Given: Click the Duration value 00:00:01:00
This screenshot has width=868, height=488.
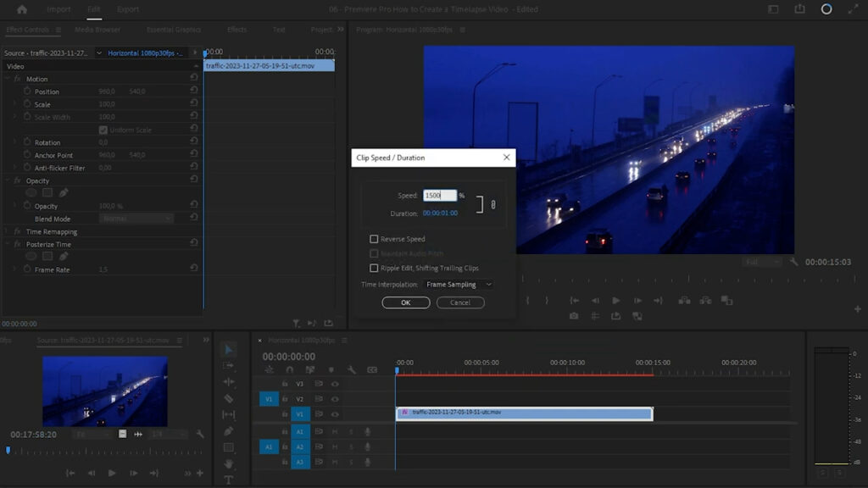Looking at the screenshot, I should [440, 213].
